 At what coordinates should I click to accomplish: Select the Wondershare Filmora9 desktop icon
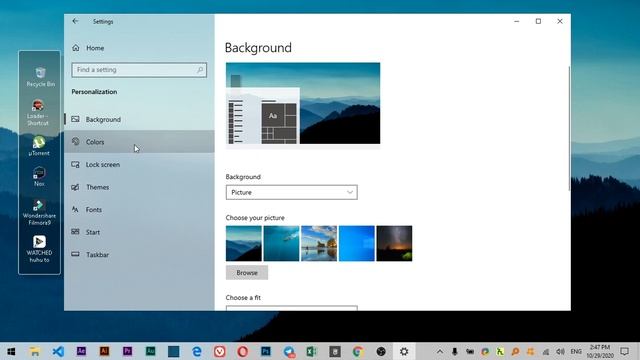[x=39, y=213]
